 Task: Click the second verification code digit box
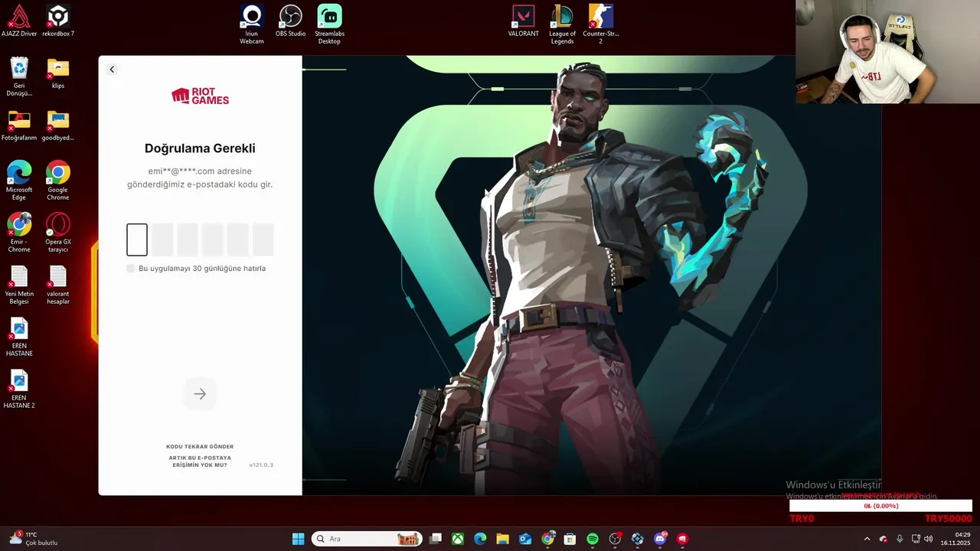[x=162, y=240]
